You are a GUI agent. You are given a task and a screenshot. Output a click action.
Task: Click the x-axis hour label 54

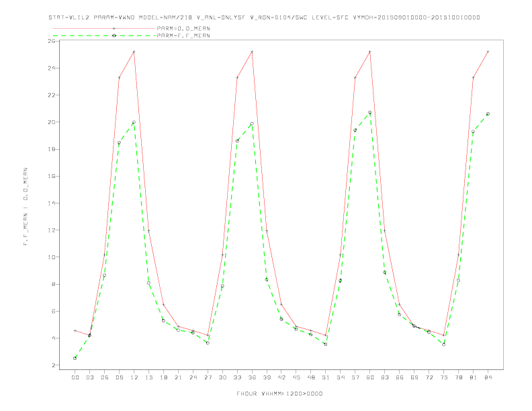[341, 377]
